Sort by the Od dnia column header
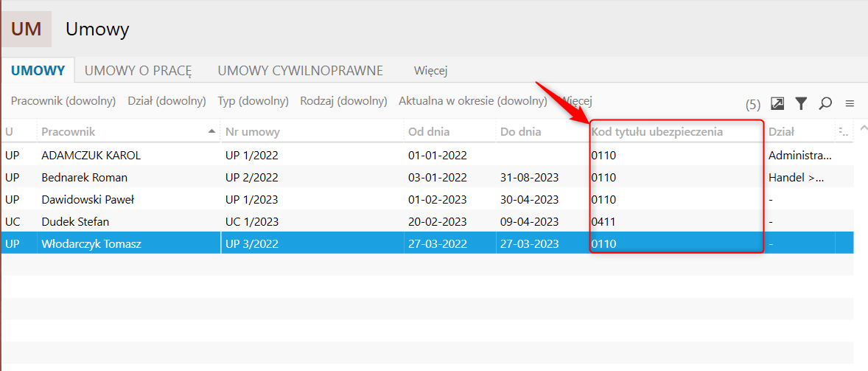This screenshot has height=371, width=868. coord(449,132)
